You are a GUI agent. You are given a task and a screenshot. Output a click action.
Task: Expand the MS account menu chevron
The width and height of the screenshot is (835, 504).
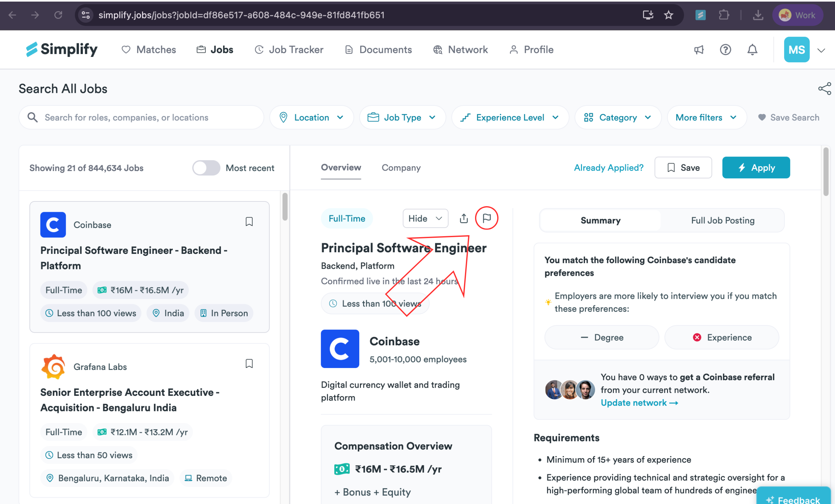(x=821, y=51)
